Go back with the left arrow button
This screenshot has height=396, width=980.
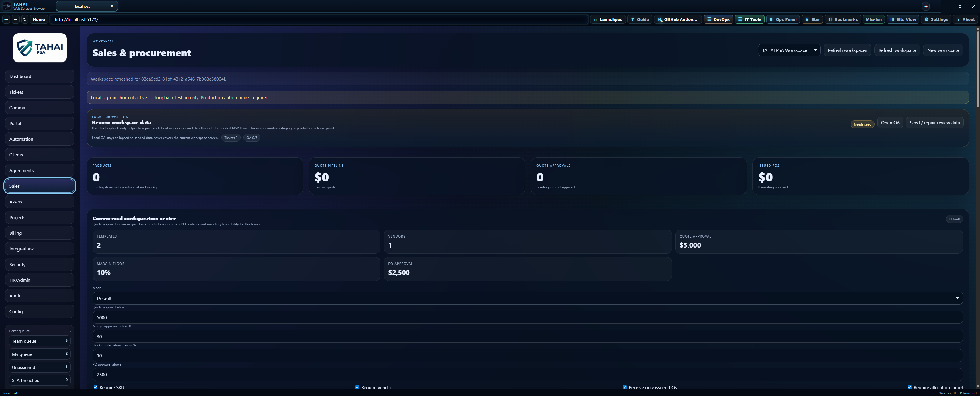(6, 19)
